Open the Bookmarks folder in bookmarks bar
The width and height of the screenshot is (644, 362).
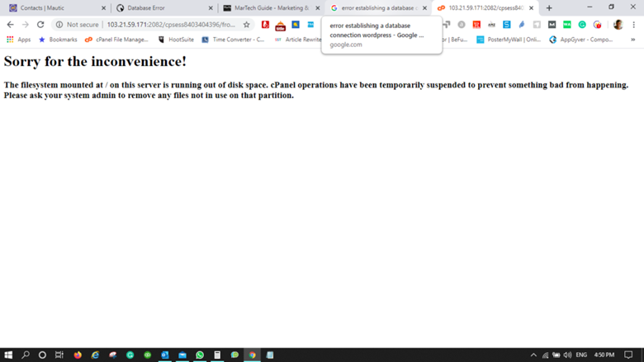(58, 40)
